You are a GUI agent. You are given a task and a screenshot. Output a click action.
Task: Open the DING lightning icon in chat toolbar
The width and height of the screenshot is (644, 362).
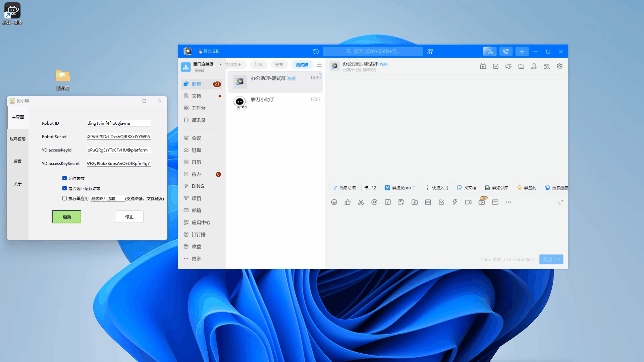click(x=455, y=202)
